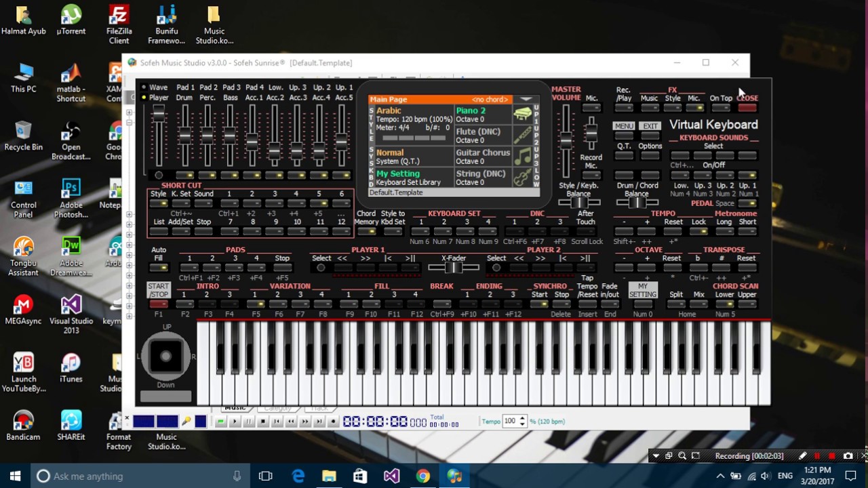Screen dimensions: 868x488
Task: Toggle the Auto Fill button
Action: click(x=159, y=268)
